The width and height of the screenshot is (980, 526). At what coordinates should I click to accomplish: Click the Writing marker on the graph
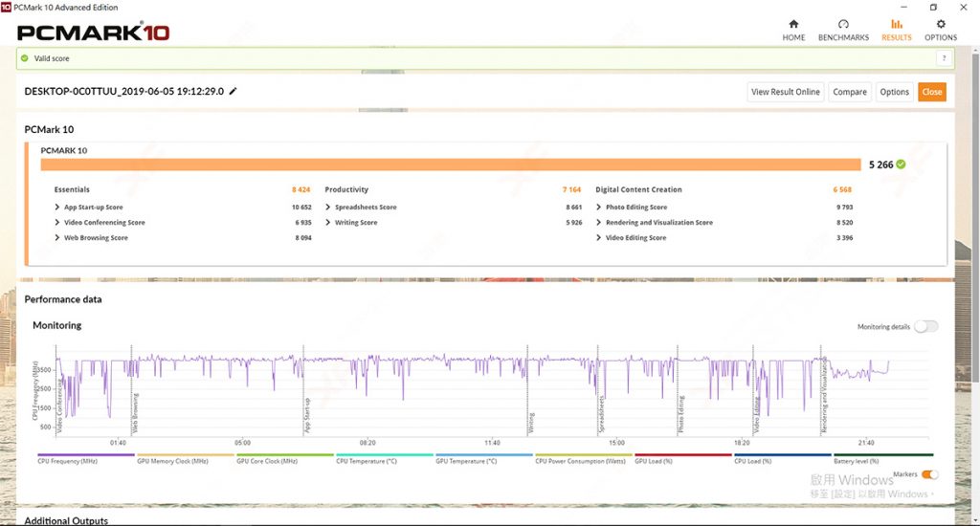[531, 423]
